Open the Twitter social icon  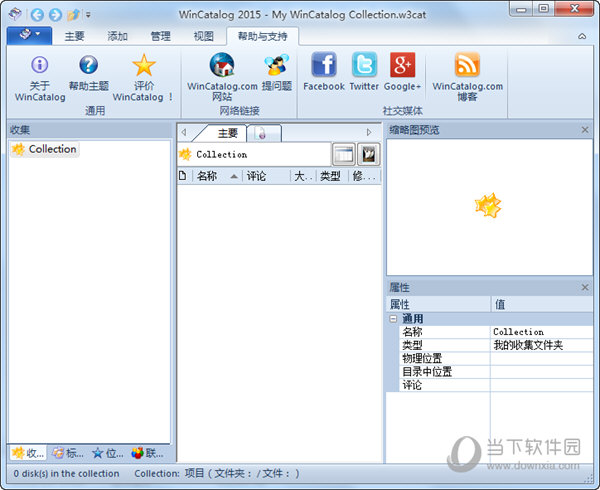click(364, 65)
